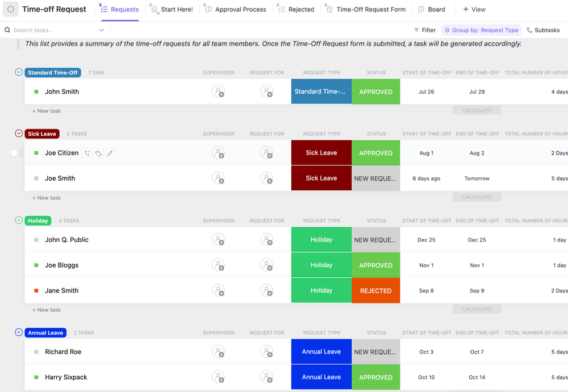The height and width of the screenshot is (392, 568).
Task: Assign request-for icon for John Q. Public
Action: [266, 240]
